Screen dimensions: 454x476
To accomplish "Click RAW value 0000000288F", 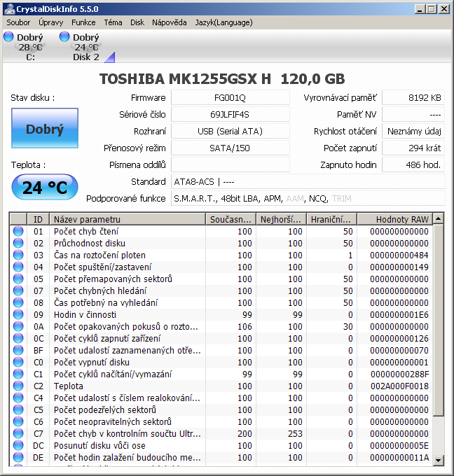I will [x=399, y=374].
